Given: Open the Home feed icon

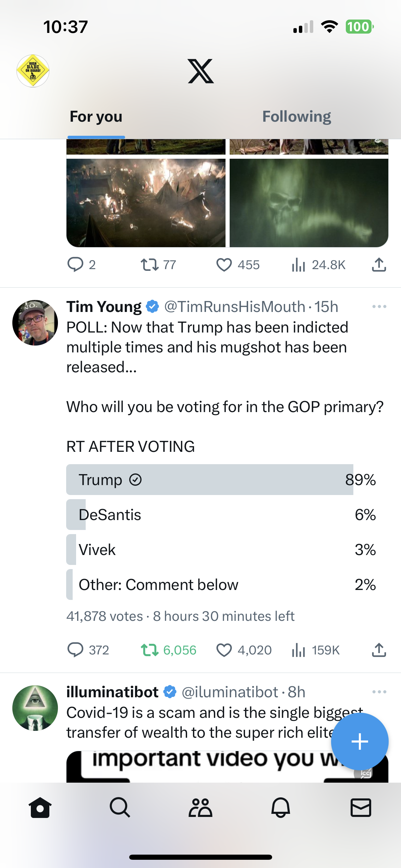Looking at the screenshot, I should click(x=40, y=808).
